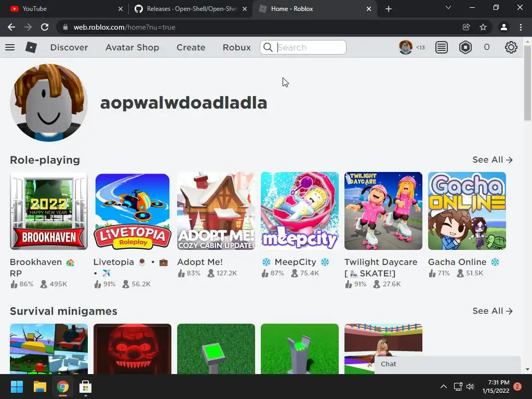Click the network tray icon
The height and width of the screenshot is (399, 532).
(x=458, y=387)
